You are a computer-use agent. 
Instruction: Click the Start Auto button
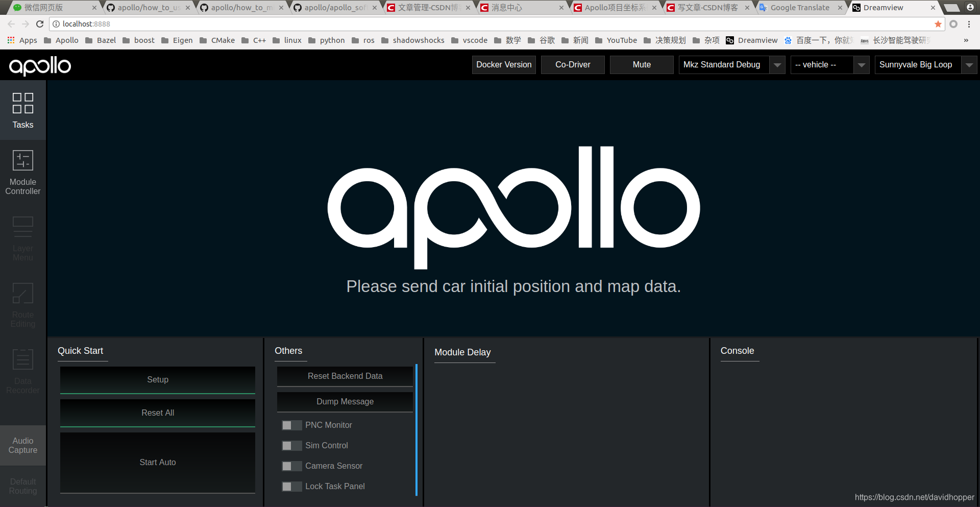[x=158, y=463]
